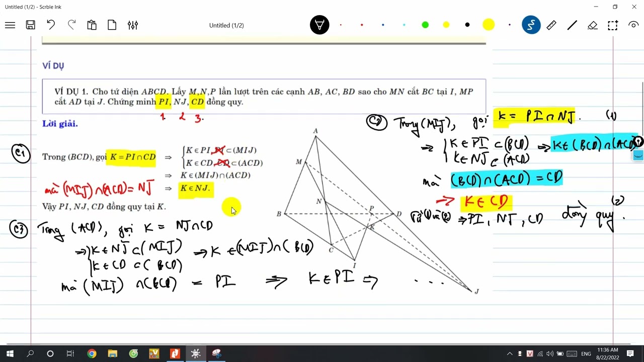The image size is (644, 362).
Task: Pick the tiny dark pen dot after the large yellow one
Action: point(510,25)
